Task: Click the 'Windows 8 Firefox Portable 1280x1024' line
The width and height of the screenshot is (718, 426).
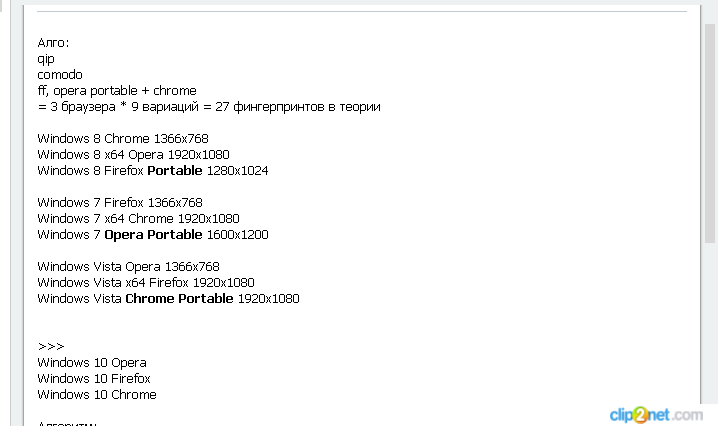Action: (152, 170)
